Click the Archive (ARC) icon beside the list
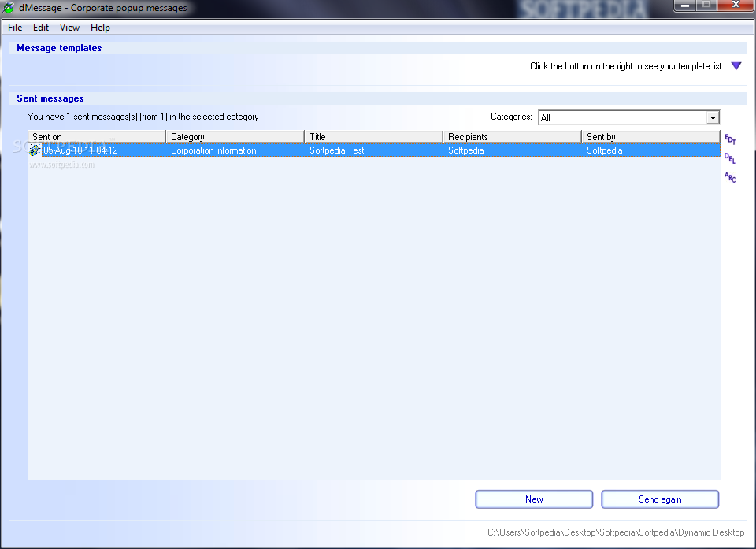The height and width of the screenshot is (549, 756). point(730,177)
